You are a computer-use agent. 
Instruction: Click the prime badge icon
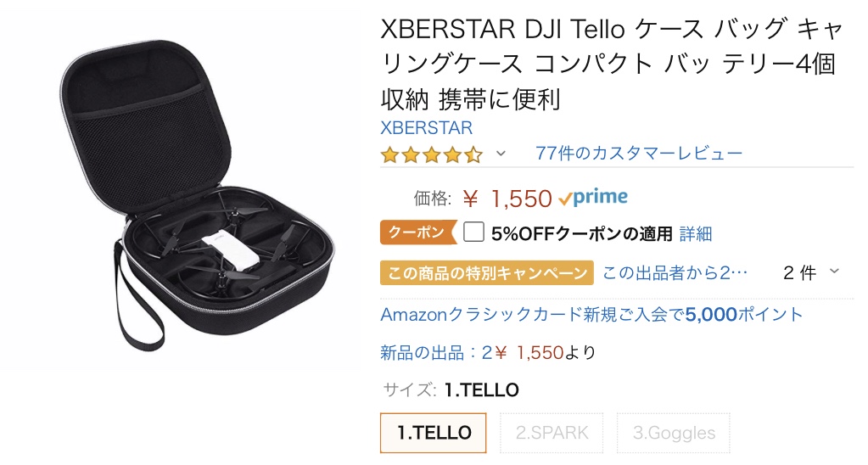point(593,198)
